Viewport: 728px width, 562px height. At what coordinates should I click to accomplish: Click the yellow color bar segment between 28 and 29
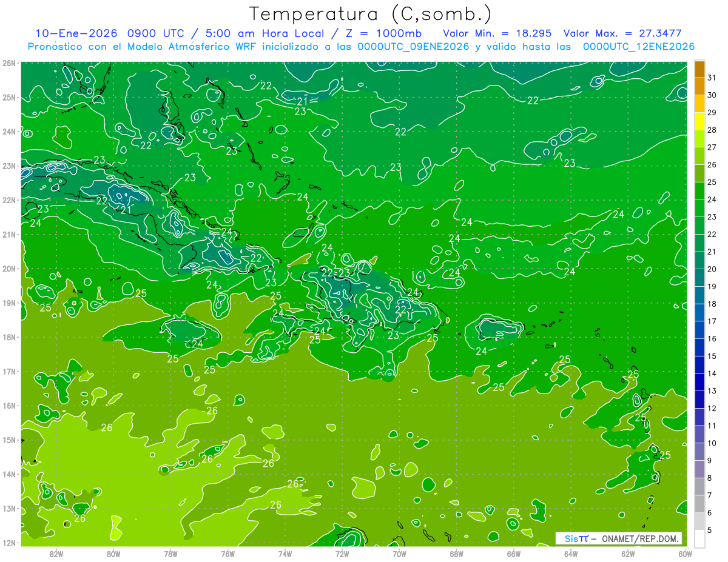tap(699, 121)
